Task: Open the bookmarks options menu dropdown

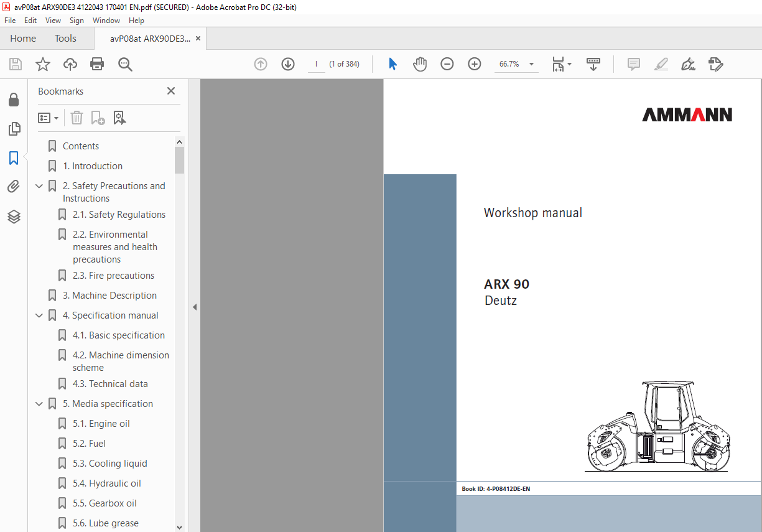Action: (x=48, y=118)
